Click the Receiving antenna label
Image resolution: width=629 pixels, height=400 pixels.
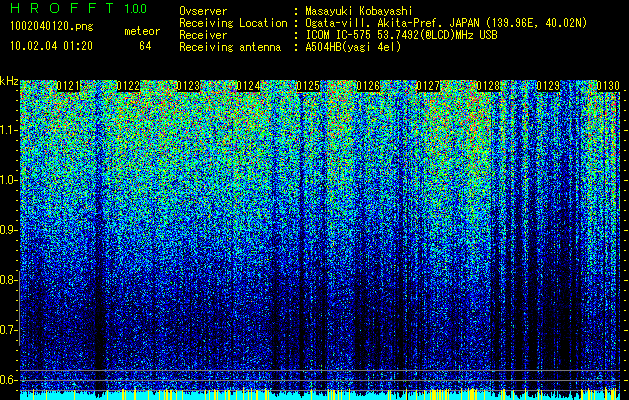[x=230, y=47]
